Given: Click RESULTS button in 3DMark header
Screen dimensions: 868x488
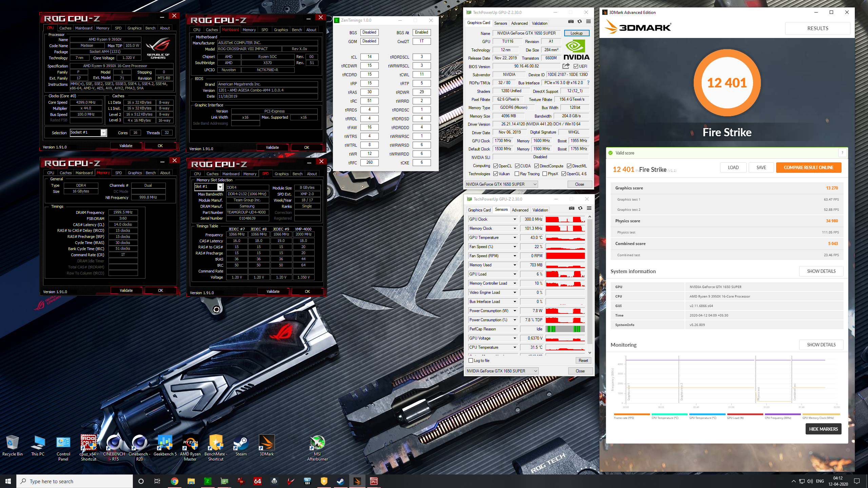Looking at the screenshot, I should (x=818, y=28).
